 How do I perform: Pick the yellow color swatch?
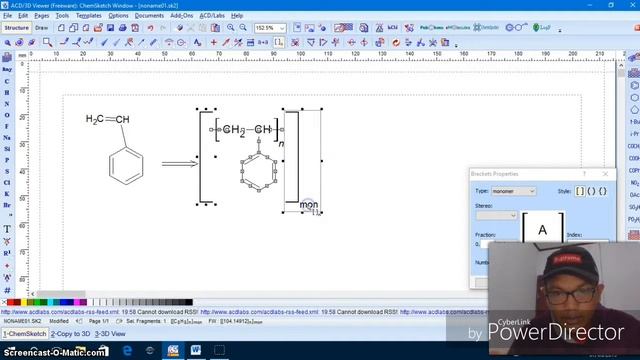24,302
